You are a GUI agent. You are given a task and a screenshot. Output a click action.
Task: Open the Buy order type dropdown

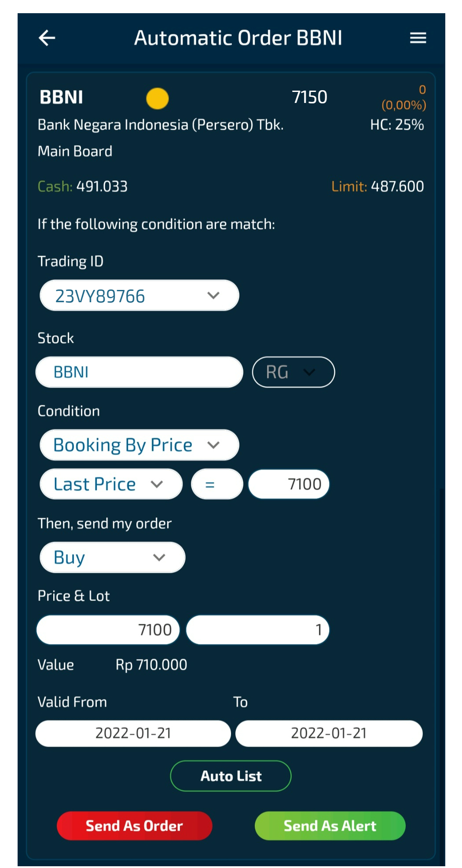(x=112, y=557)
